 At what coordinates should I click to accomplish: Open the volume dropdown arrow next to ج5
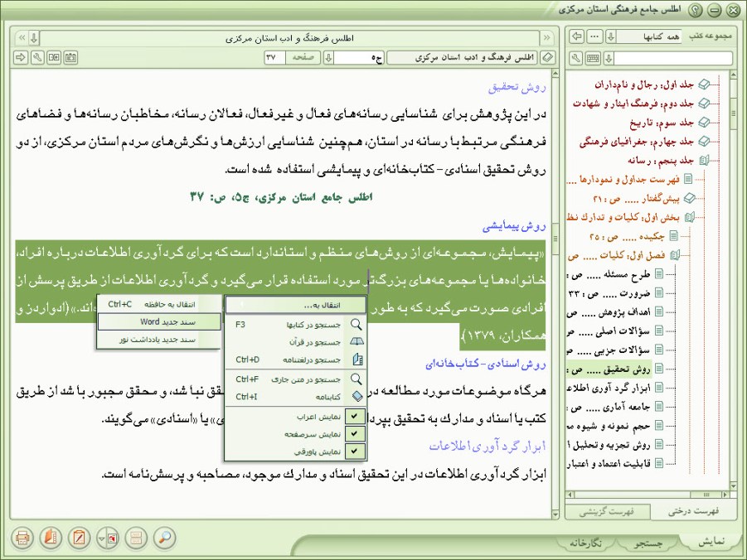pyautogui.click(x=328, y=58)
